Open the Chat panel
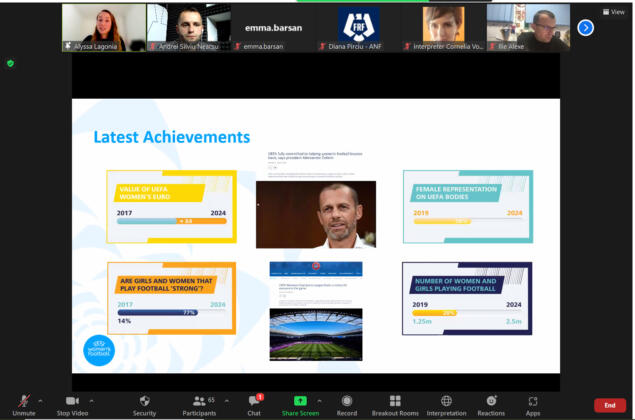 coord(254,405)
